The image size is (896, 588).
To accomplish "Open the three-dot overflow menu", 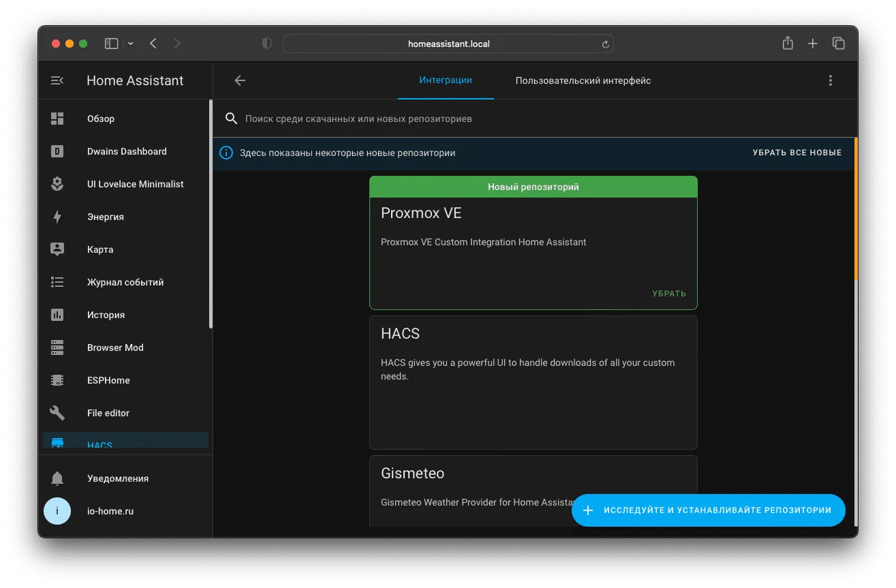I will [830, 80].
